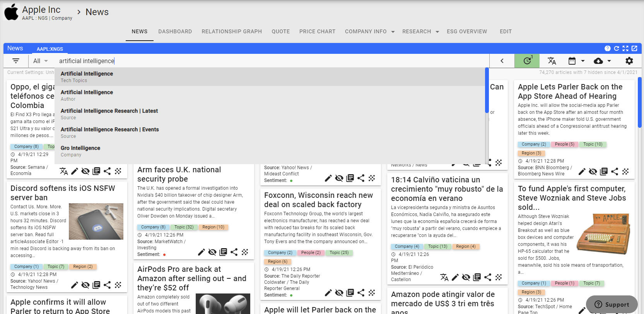
Task: Open the cloud download dropdown
Action: (602, 61)
